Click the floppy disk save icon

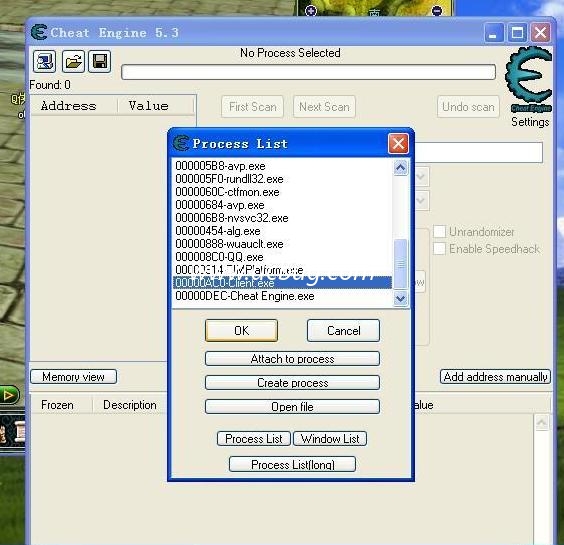pyautogui.click(x=100, y=61)
